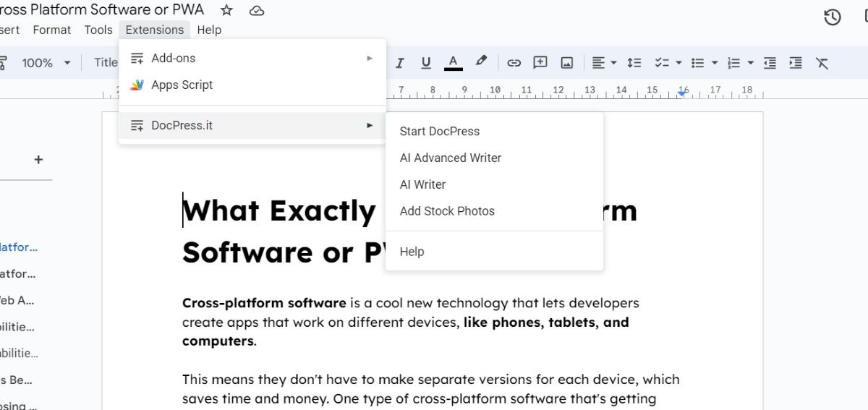Clear formatting
This screenshot has width=868, height=410.
pos(822,63)
